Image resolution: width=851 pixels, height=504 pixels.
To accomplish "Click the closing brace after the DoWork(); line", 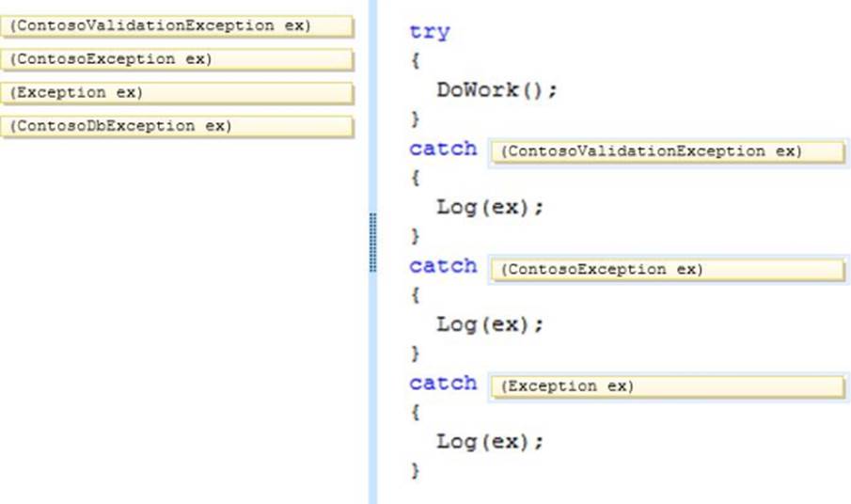I will [416, 119].
